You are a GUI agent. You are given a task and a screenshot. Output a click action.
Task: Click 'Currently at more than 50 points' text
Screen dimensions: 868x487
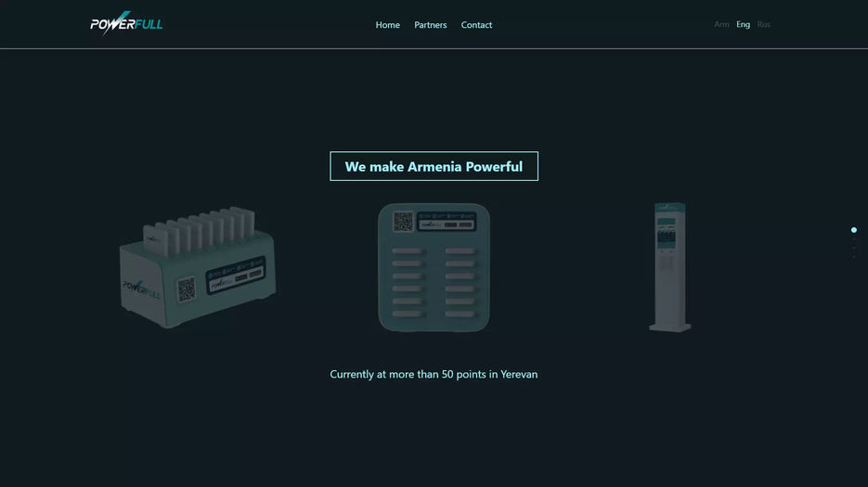434,375
